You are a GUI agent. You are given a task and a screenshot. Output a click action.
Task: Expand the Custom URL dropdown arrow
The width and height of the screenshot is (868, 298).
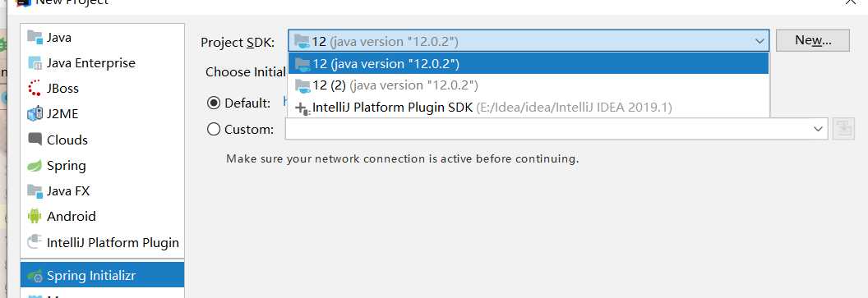coord(818,129)
